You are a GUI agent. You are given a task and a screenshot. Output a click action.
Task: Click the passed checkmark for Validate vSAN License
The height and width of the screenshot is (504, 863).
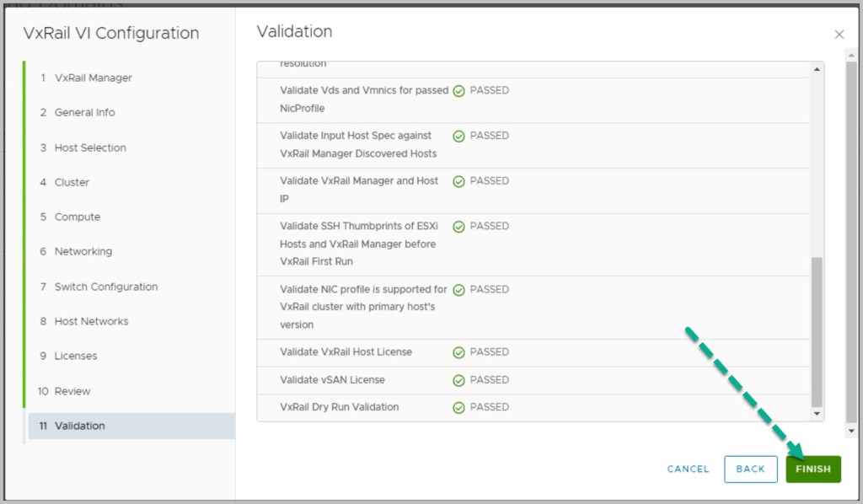pos(458,380)
